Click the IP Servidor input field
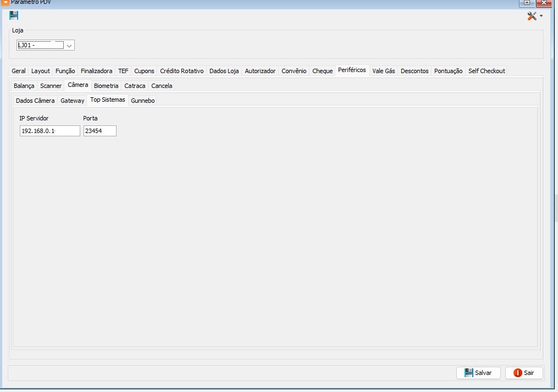This screenshot has width=558, height=392. 49,131
